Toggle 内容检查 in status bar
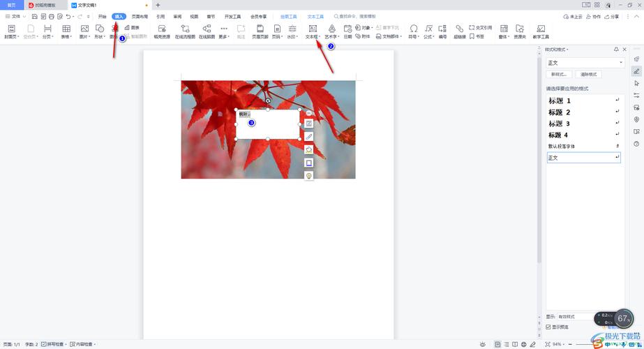 [81, 344]
